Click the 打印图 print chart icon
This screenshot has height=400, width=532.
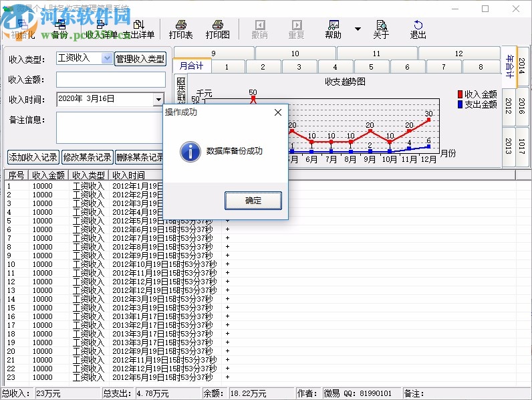(217, 29)
